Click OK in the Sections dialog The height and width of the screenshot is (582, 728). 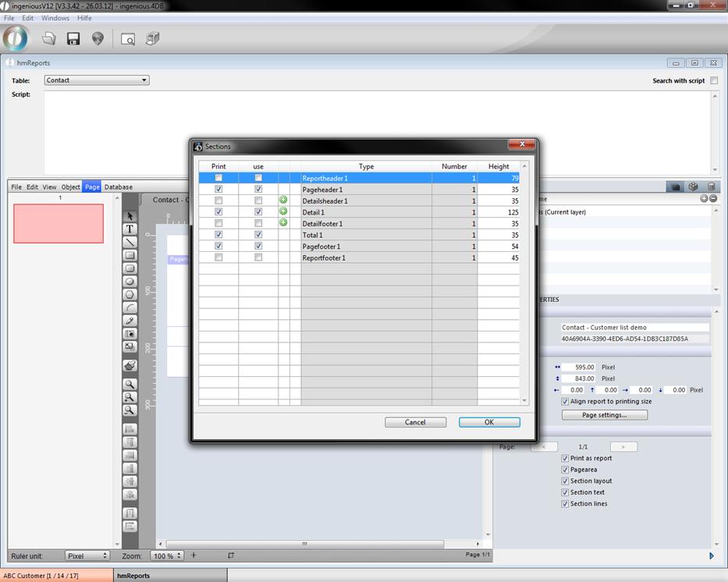[489, 422]
